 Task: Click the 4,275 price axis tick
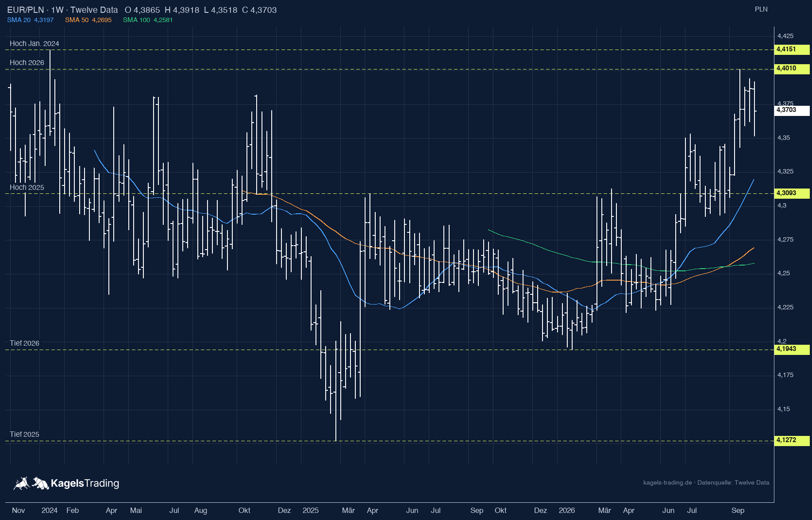click(785, 239)
